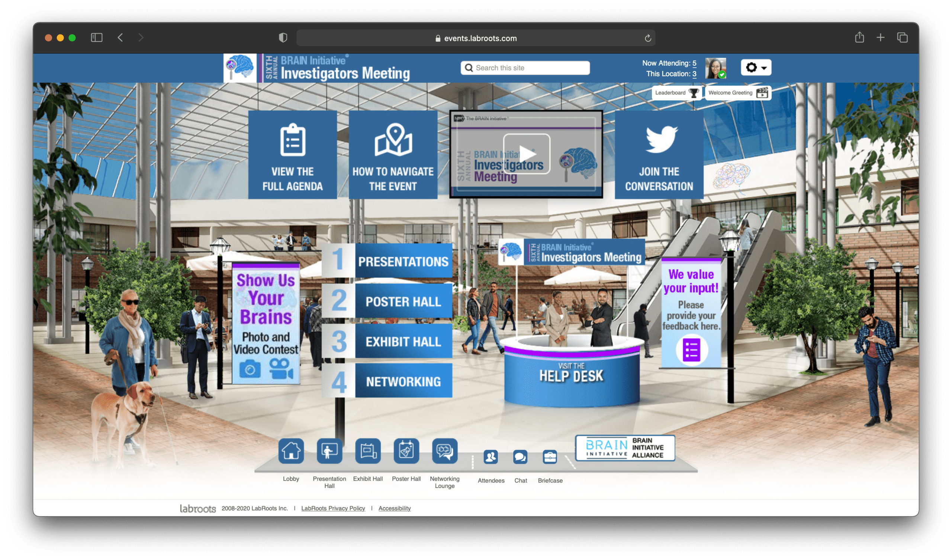
Task: Open the Attendees icon
Action: (x=491, y=457)
